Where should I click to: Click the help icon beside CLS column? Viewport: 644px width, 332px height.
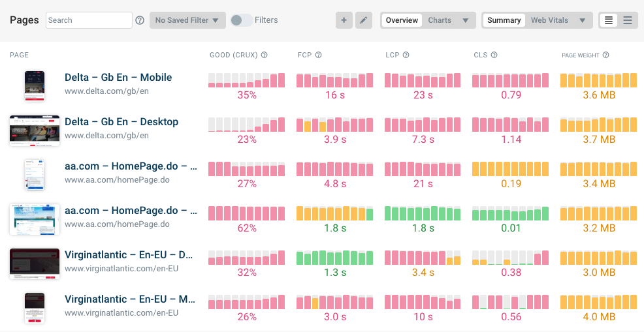494,55
